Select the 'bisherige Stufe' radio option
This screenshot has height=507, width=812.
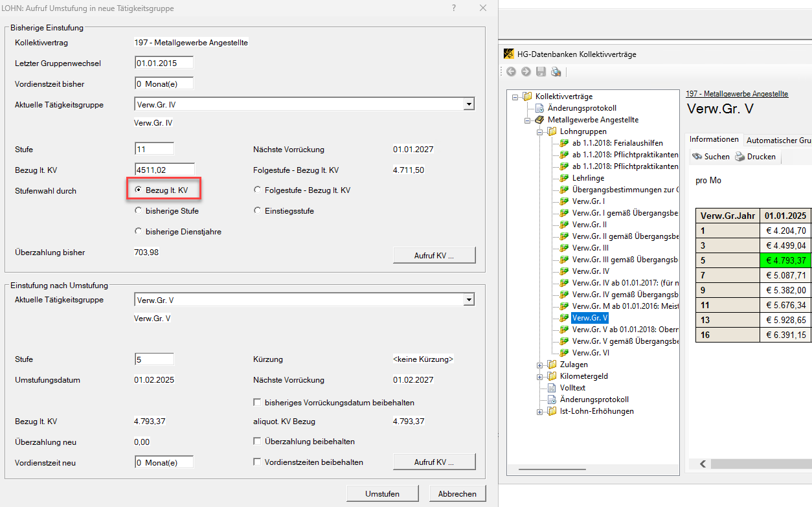coord(139,211)
